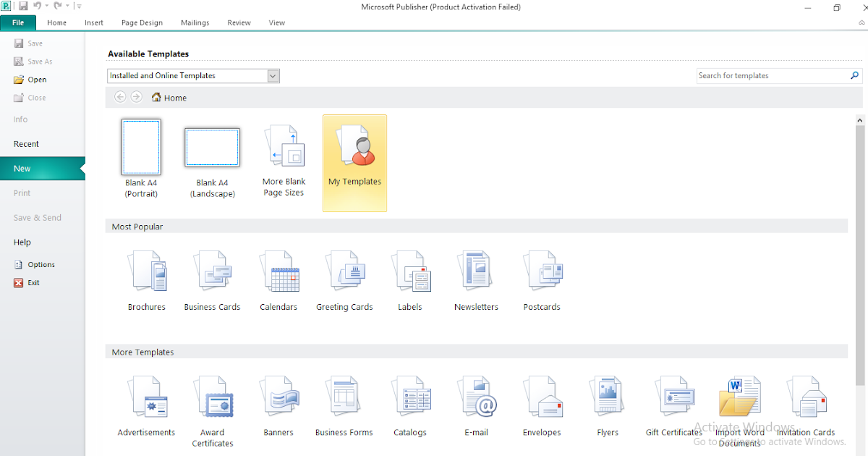Open the Invitation Cards template category

point(806,406)
